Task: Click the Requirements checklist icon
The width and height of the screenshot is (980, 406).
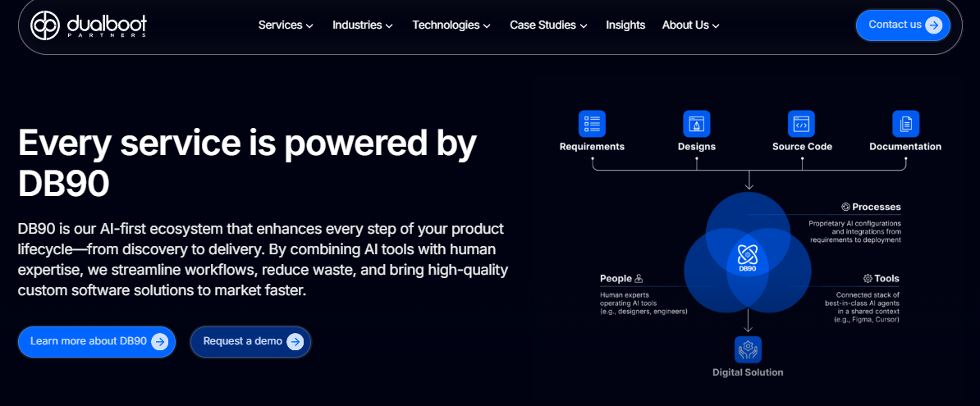Action: 592,124
